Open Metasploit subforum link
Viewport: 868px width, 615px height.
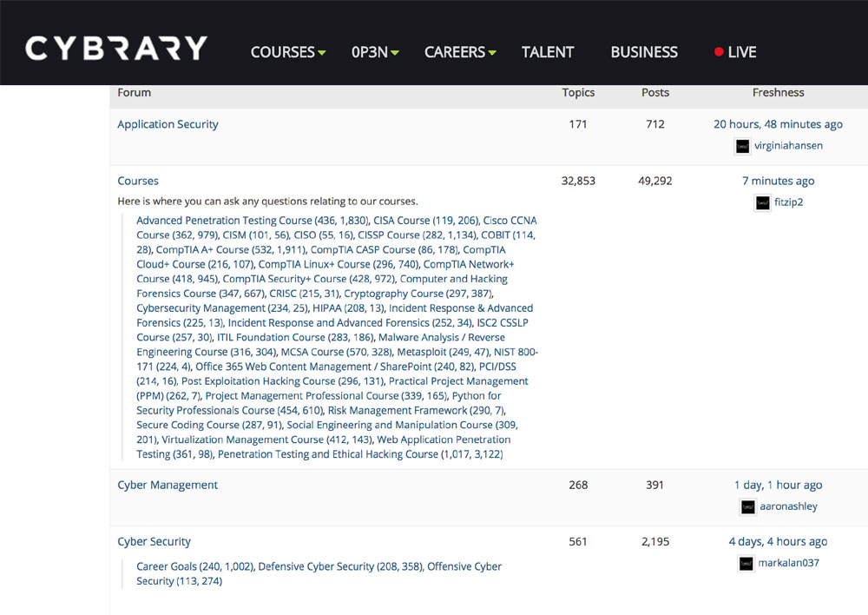click(x=444, y=352)
